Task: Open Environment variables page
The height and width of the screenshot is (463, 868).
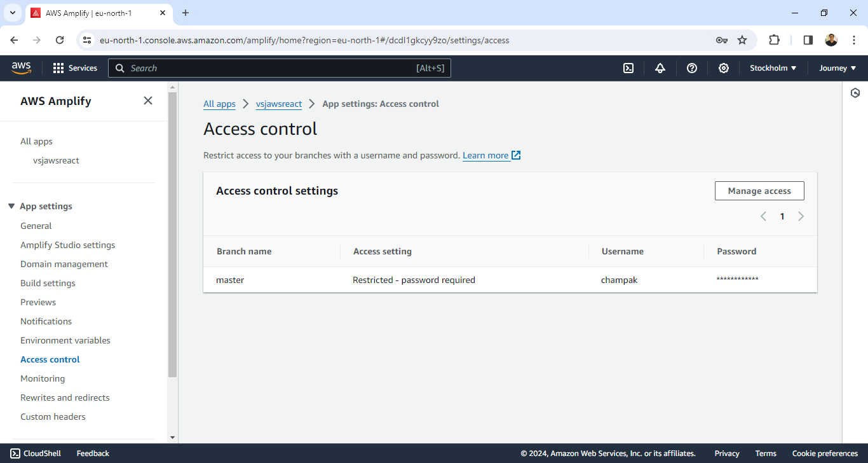Action: click(x=65, y=340)
